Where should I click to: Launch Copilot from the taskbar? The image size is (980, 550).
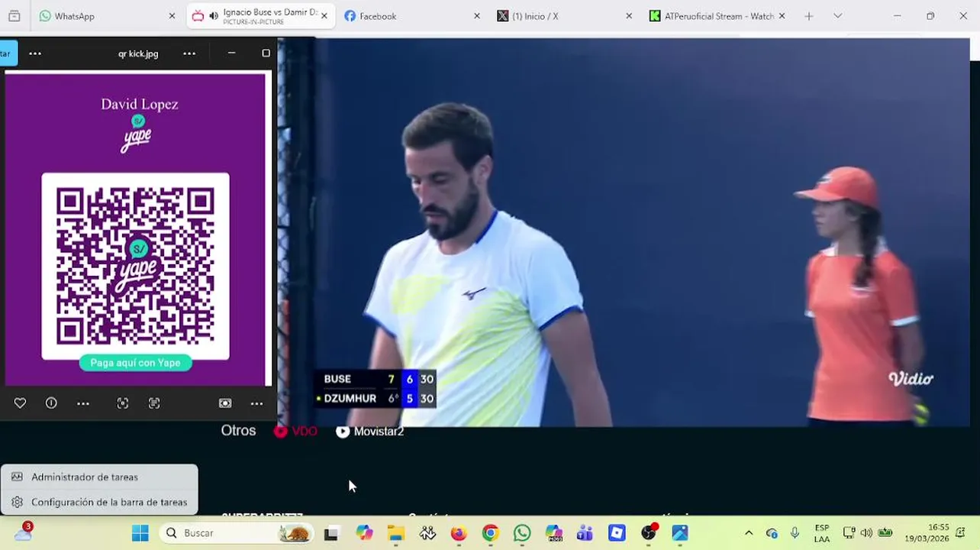coord(364,533)
